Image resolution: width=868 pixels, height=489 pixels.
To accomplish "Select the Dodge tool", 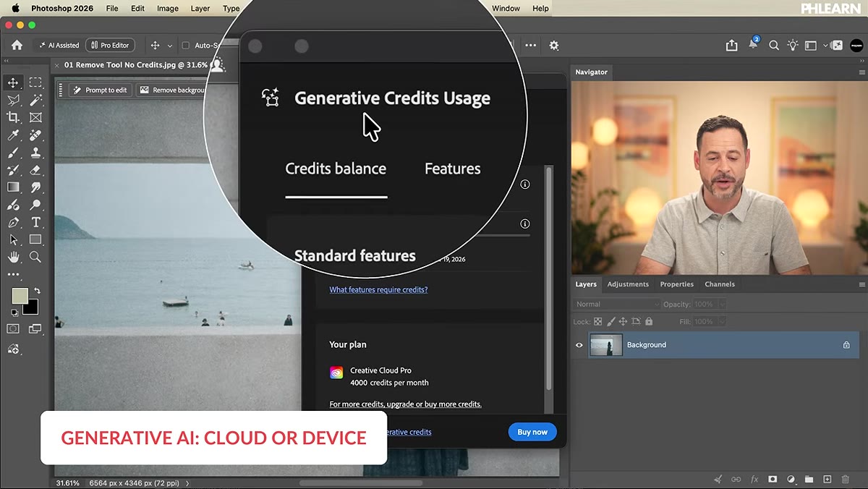I will click(35, 205).
